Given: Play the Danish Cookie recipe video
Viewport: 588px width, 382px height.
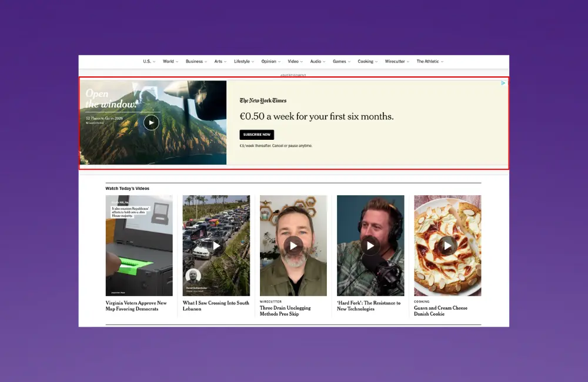Looking at the screenshot, I should tap(447, 246).
